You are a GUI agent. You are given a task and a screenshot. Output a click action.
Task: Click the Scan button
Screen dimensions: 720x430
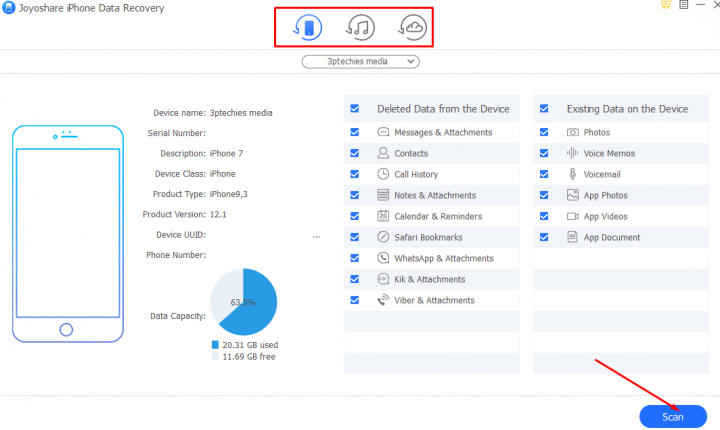[673, 417]
